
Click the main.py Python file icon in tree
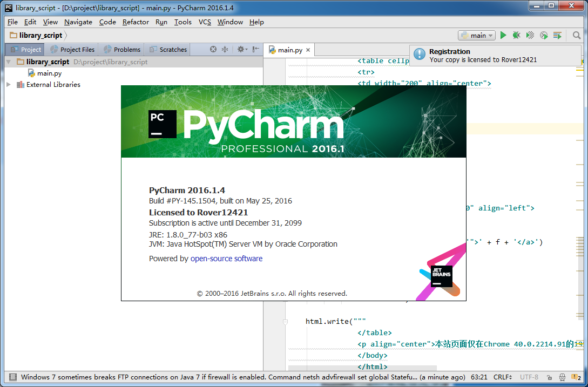pyautogui.click(x=31, y=73)
